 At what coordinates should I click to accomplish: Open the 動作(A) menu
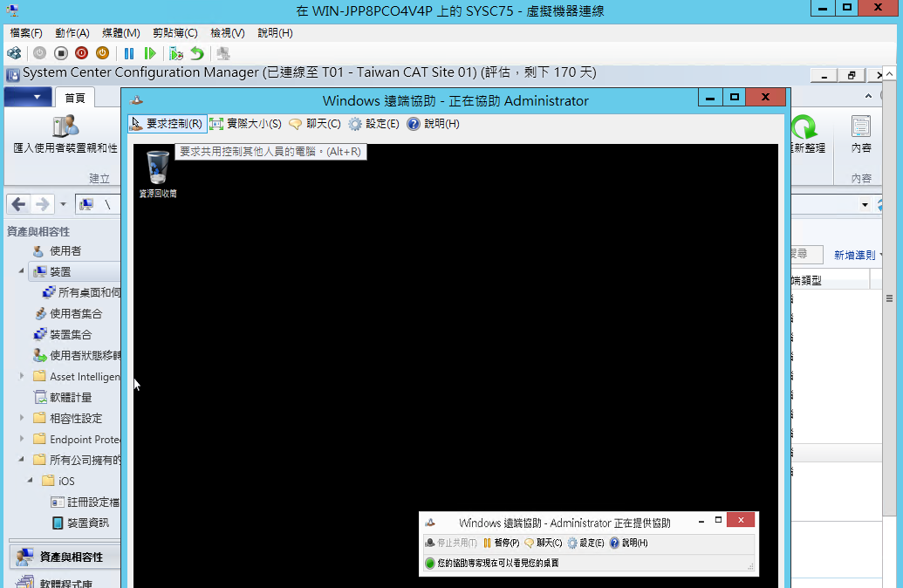point(72,33)
